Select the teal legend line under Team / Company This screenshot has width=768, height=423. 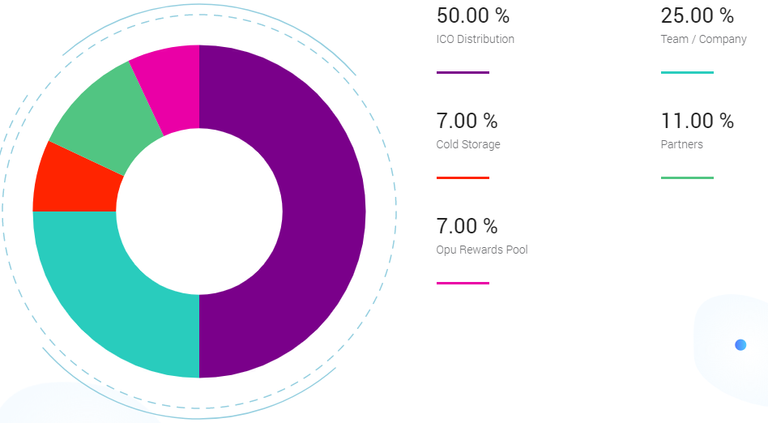(x=687, y=73)
